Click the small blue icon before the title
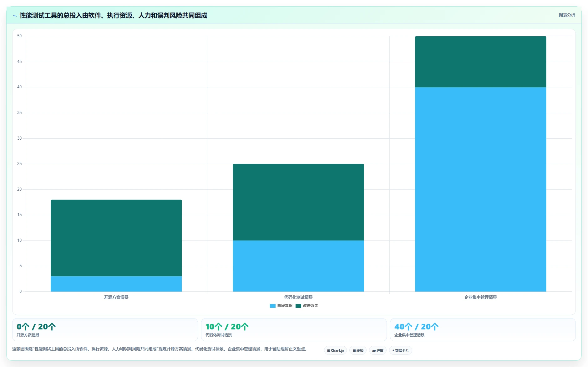The image size is (588, 367). point(15,16)
